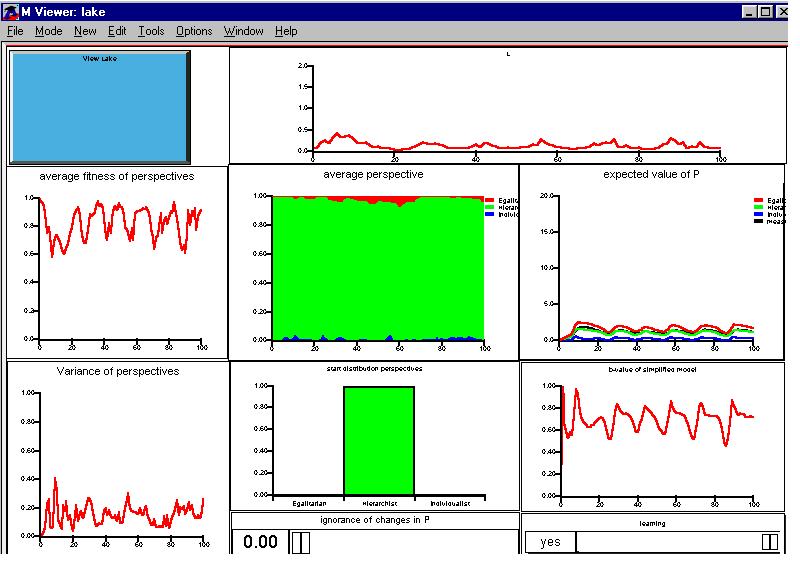Viewport: 800px width, 570px height.
Task: Open the Window menu
Action: 243,31
